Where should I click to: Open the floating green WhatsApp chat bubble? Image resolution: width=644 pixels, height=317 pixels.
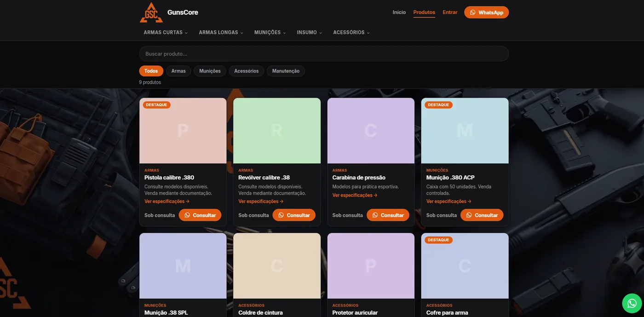point(632,303)
